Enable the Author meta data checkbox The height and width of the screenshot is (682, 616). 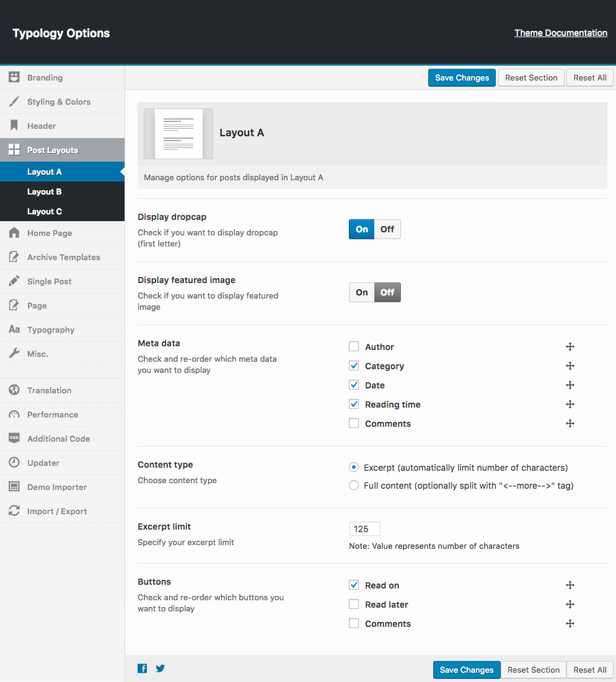tap(354, 347)
